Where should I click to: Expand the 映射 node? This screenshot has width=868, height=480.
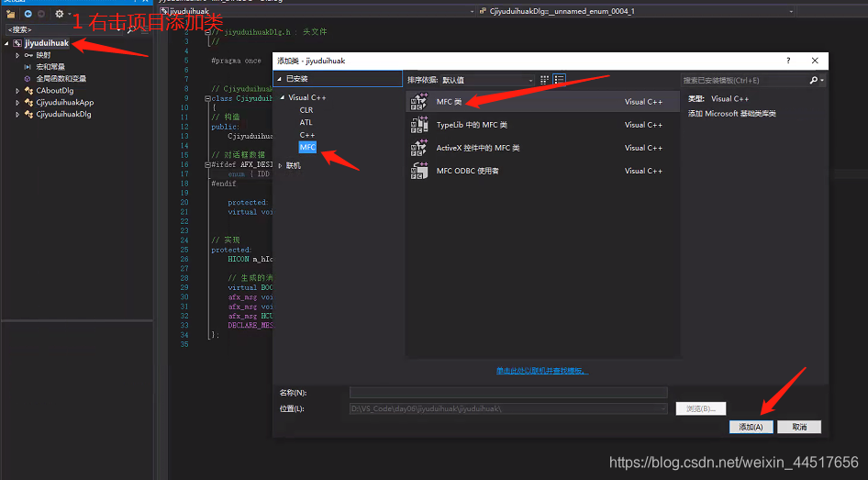click(17, 55)
